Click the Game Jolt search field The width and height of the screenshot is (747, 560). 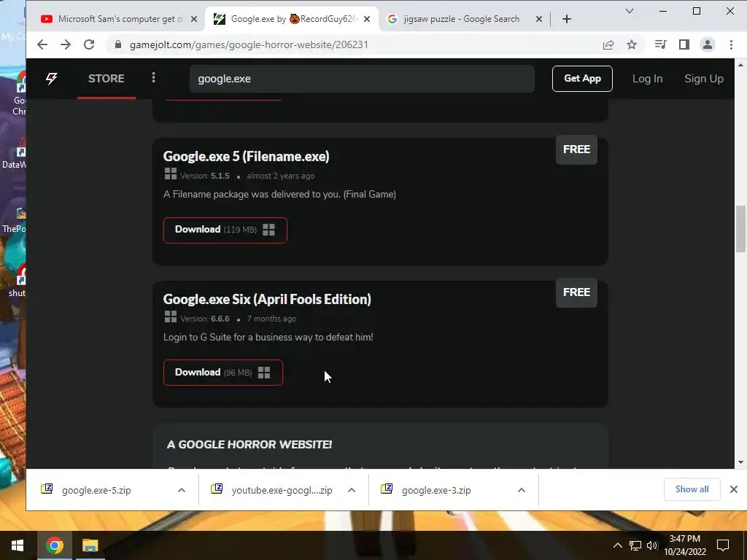[362, 79]
